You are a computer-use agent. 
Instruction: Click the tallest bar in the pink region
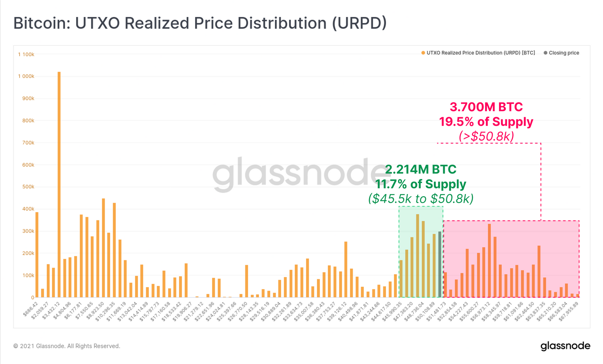pos(490,261)
